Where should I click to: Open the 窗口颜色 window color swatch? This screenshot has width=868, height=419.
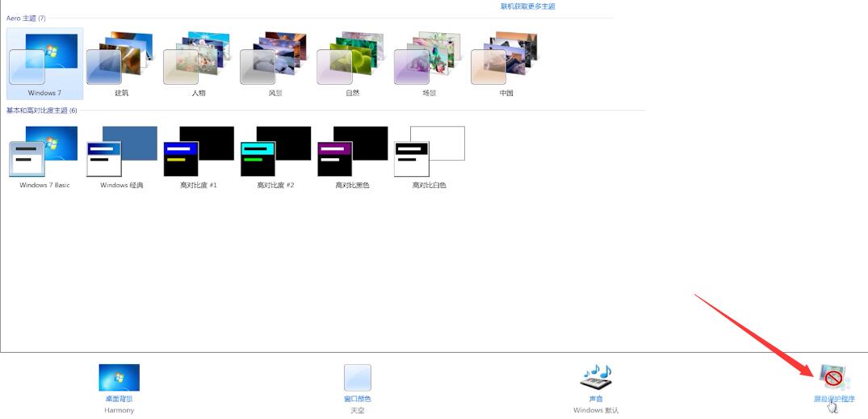click(x=357, y=378)
